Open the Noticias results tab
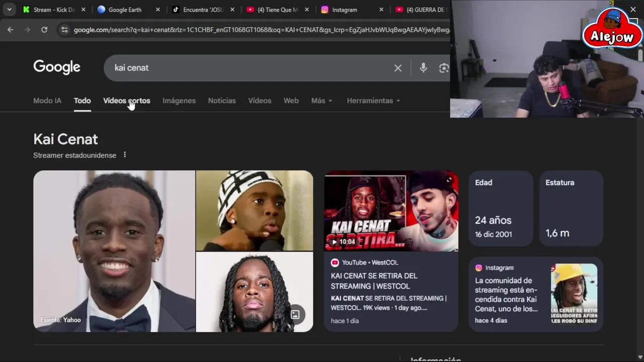 222,101
